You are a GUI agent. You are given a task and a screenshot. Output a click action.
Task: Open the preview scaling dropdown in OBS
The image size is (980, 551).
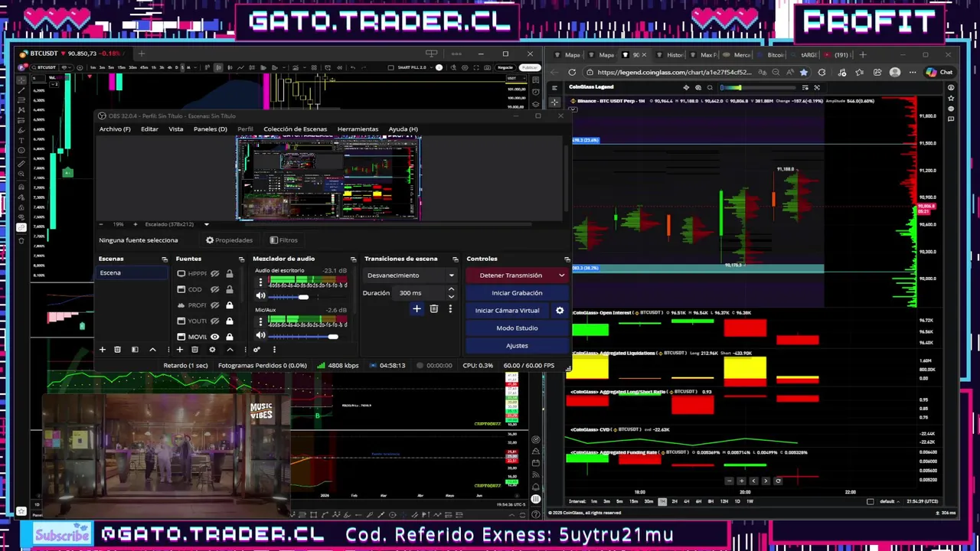tap(206, 224)
